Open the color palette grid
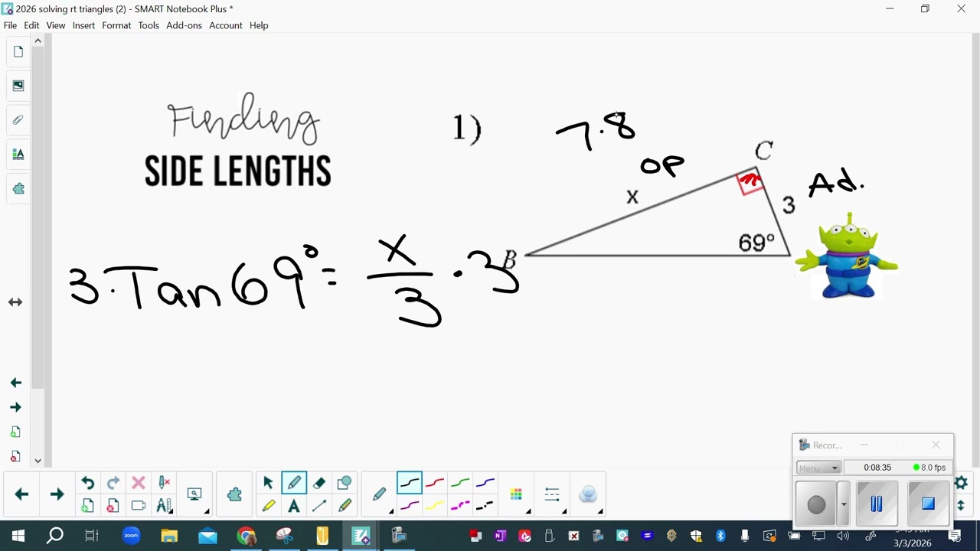Screen dimensions: 980x551 pyautogui.click(x=516, y=495)
